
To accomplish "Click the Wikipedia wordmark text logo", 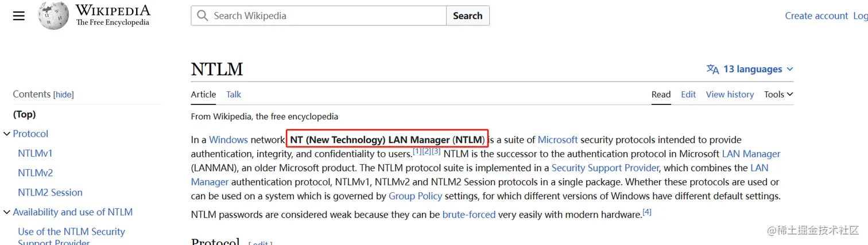I will pyautogui.click(x=113, y=11).
